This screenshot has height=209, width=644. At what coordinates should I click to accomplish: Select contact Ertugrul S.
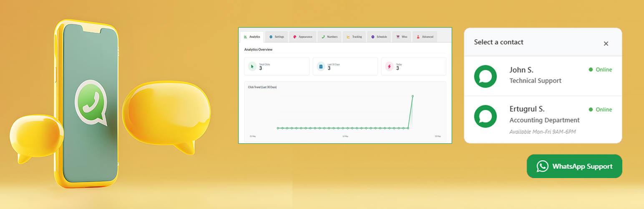(x=543, y=120)
